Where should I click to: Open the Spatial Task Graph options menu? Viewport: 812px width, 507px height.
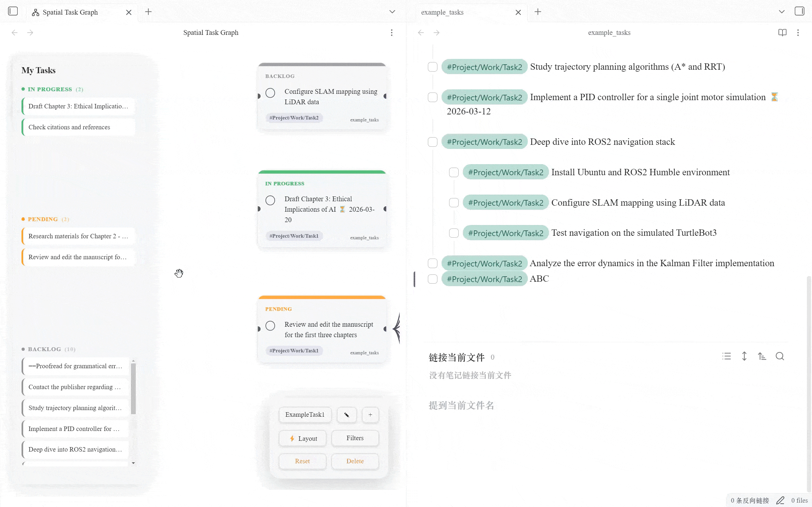click(392, 33)
